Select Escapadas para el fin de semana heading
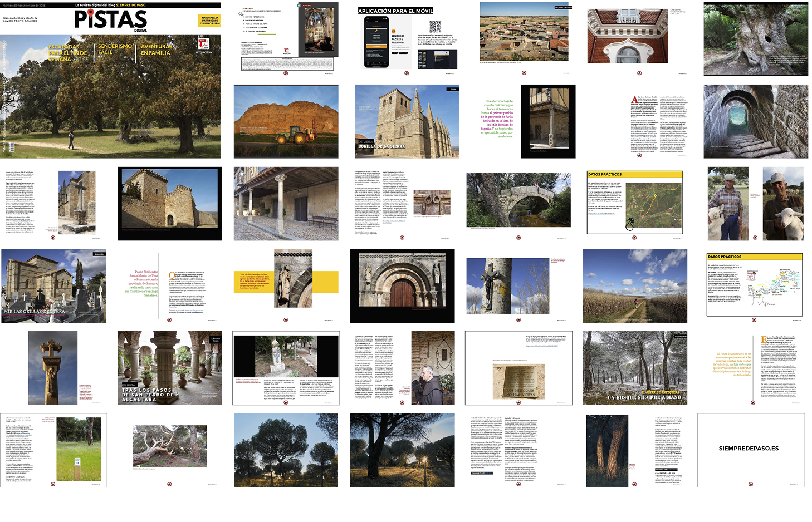The width and height of the screenshot is (812, 522). [x=67, y=53]
